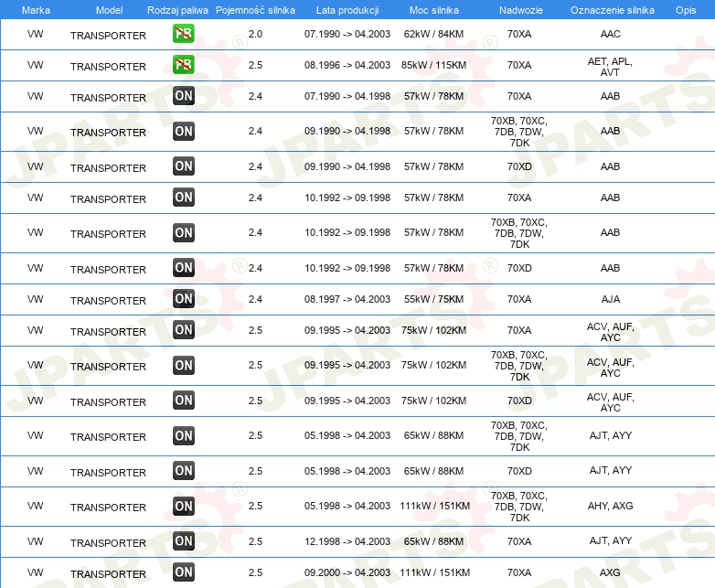Click the Marka column header
Viewport: 715px width, 588px height.
(36, 10)
